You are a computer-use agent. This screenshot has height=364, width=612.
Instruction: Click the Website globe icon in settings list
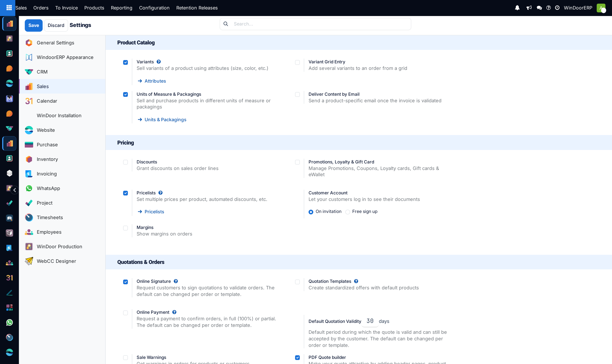29,130
